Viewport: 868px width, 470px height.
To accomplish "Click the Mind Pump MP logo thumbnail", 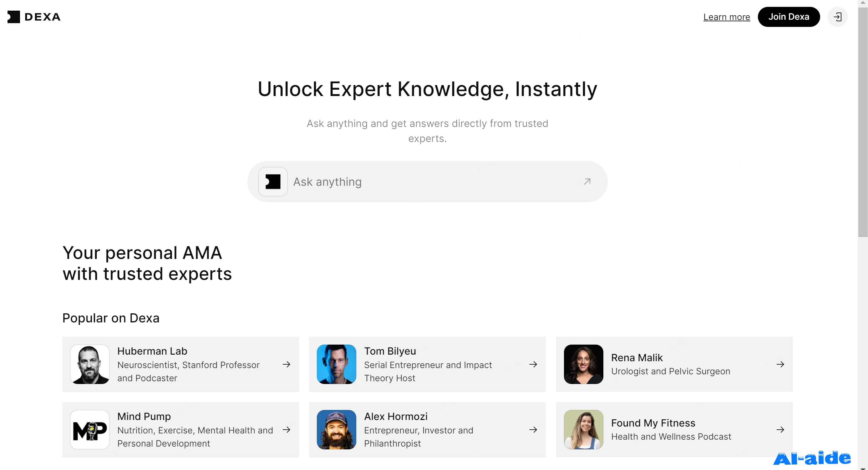I will point(90,430).
